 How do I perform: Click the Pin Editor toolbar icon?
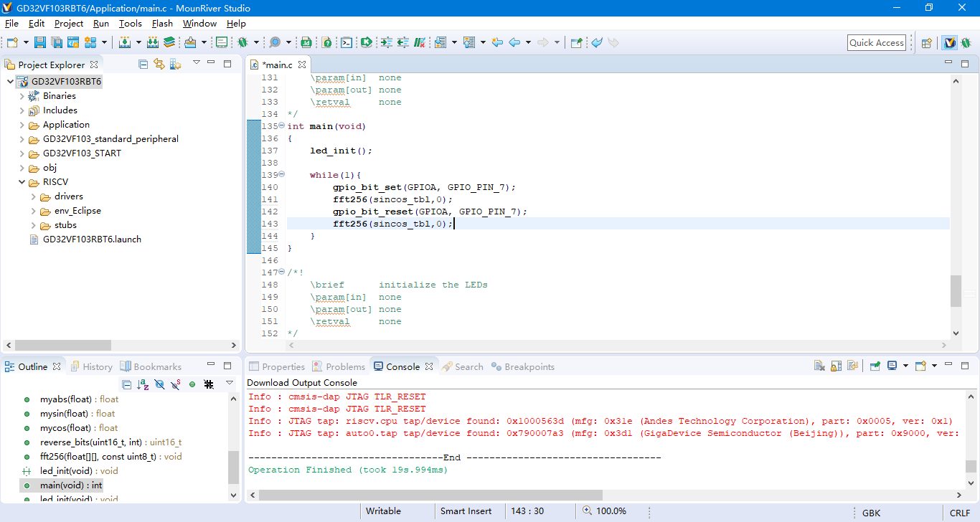(575, 42)
